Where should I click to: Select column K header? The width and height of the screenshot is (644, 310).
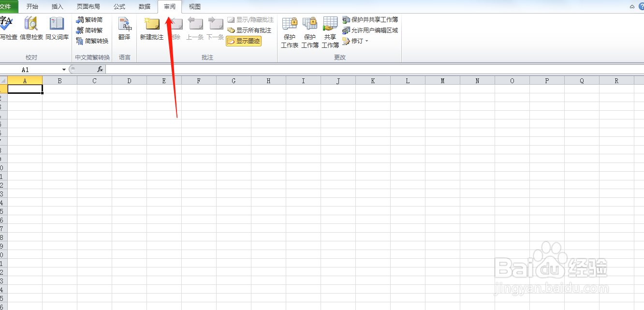tap(373, 81)
